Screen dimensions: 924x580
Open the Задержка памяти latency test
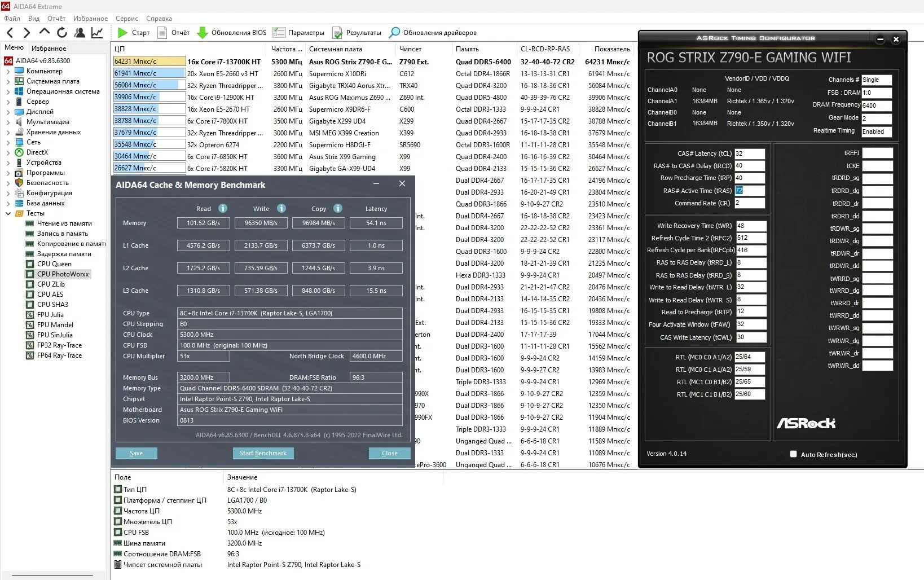tap(64, 254)
